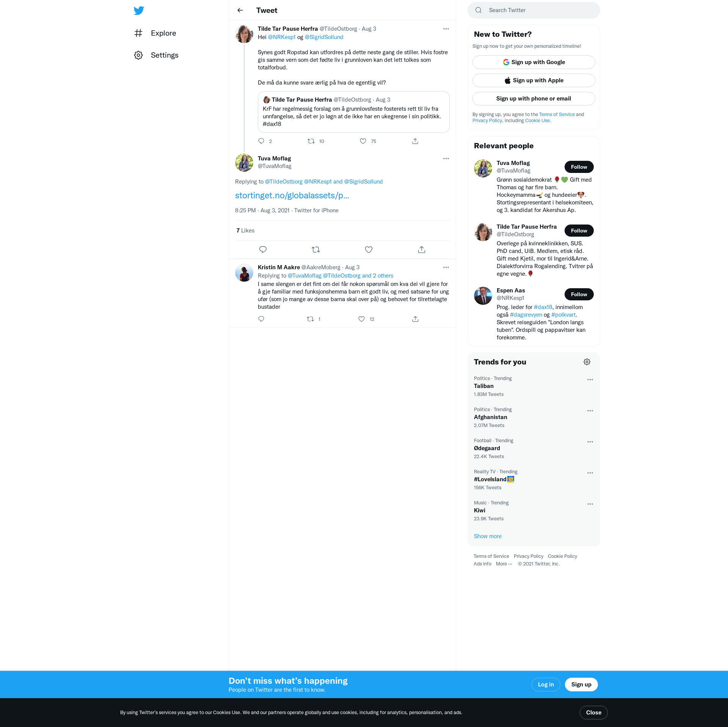Open #polkvart hashtag in Espen Aas bio
Viewport: 728px width, 727px height.
coord(563,315)
